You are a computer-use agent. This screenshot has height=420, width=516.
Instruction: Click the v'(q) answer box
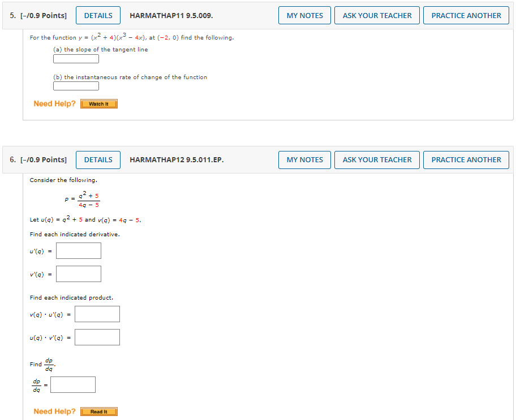[x=78, y=274]
